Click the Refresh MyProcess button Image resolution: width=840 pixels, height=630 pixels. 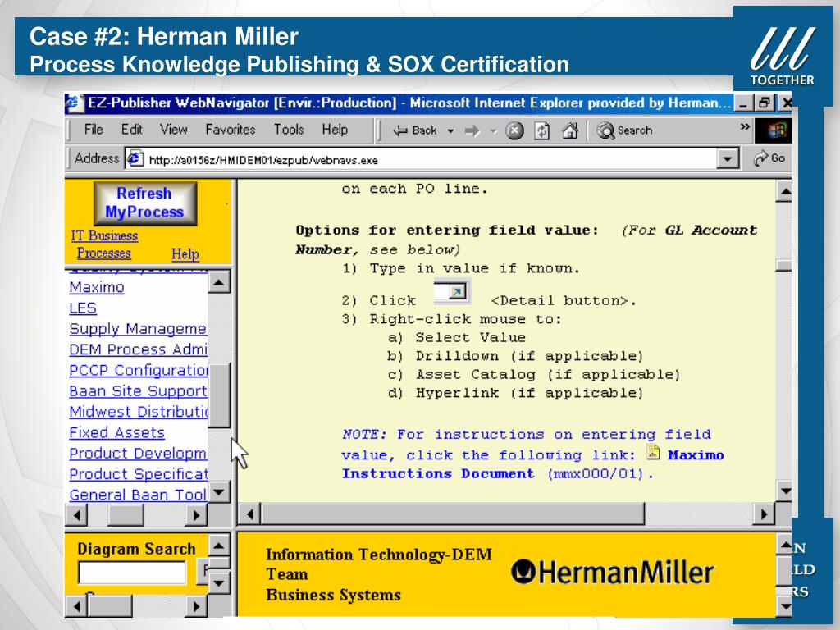pyautogui.click(x=144, y=203)
